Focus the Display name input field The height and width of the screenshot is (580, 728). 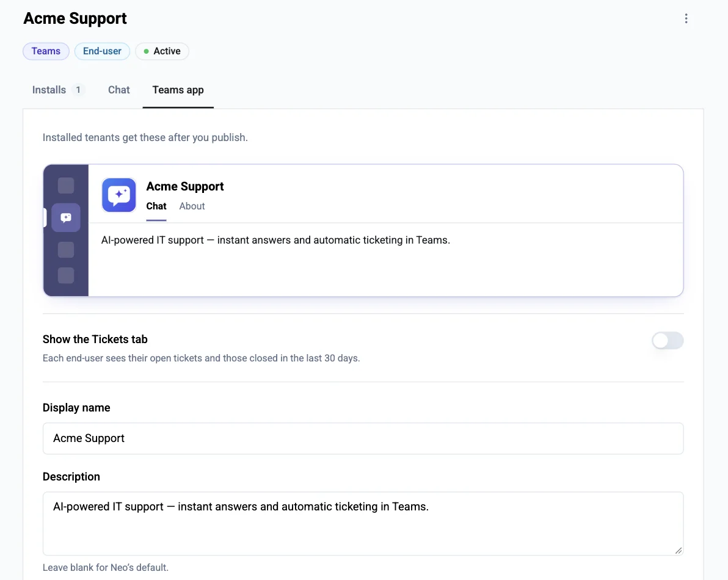coord(363,438)
